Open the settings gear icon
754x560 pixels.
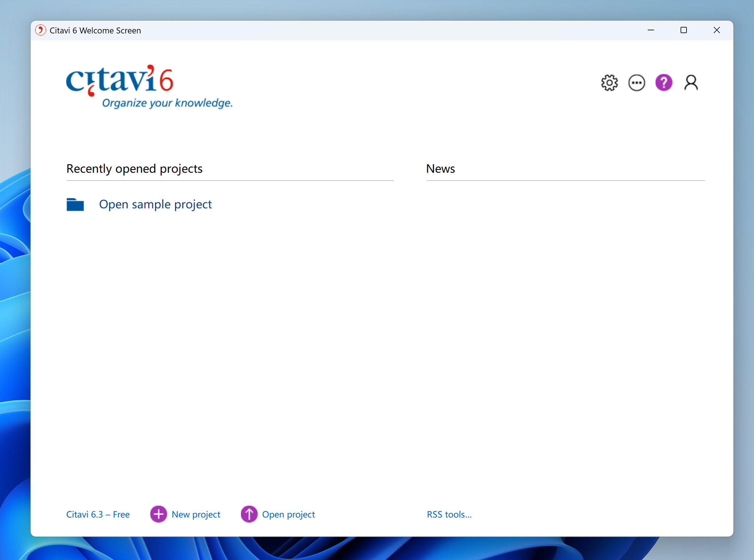610,83
